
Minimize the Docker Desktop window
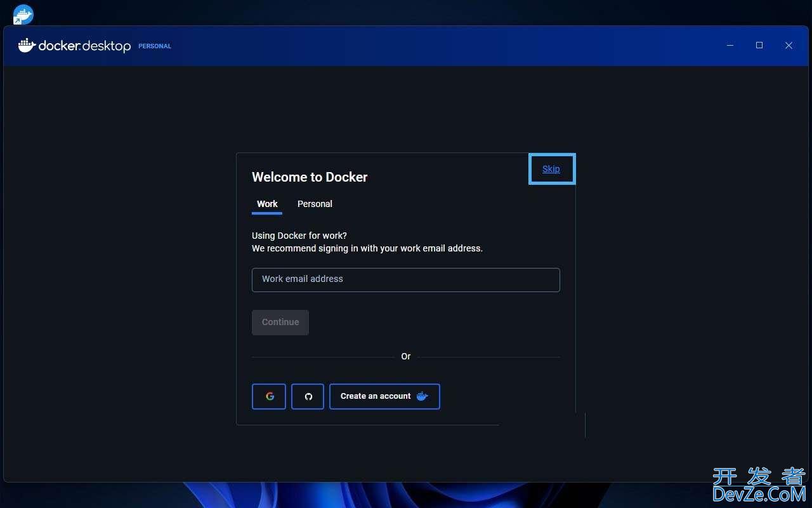(730, 46)
